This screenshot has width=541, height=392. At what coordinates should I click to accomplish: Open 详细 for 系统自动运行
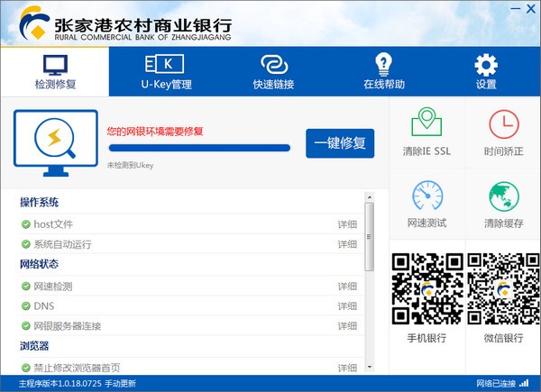click(x=347, y=244)
